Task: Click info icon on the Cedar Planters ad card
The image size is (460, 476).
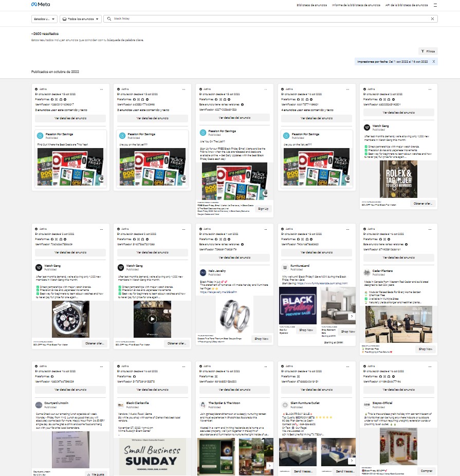Action: [x=406, y=244]
